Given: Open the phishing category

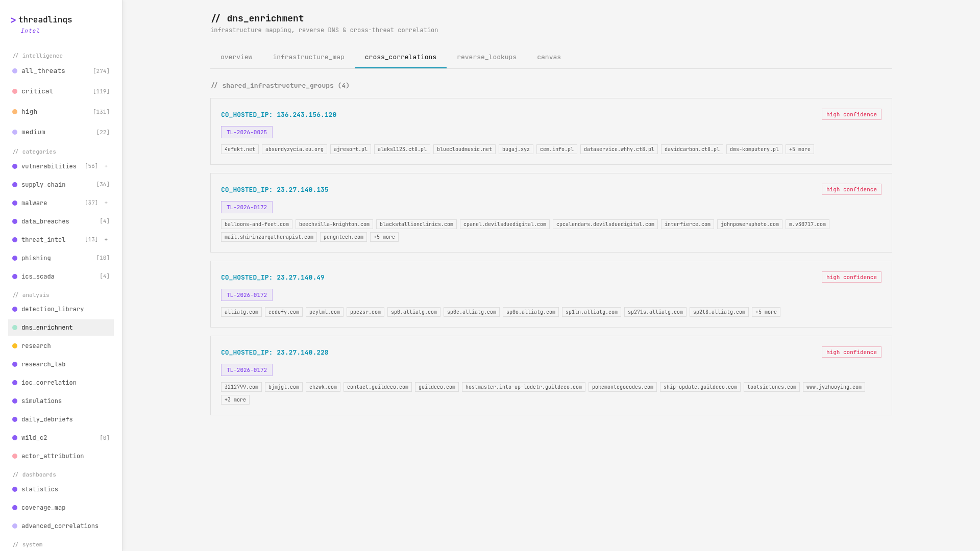Looking at the screenshot, I should pyautogui.click(x=36, y=258).
